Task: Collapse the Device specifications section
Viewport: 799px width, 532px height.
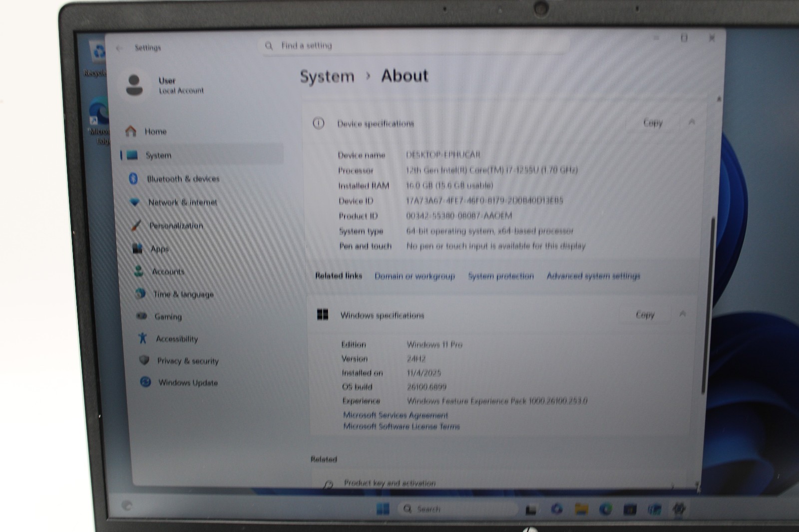Action: [x=692, y=122]
